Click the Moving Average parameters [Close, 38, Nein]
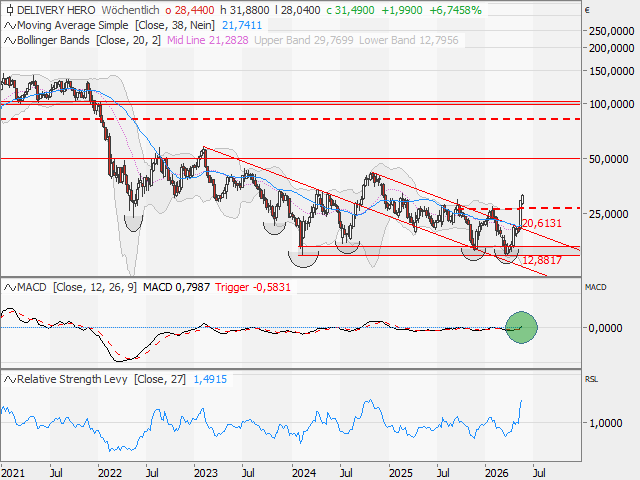640x480 pixels. pyautogui.click(x=176, y=25)
